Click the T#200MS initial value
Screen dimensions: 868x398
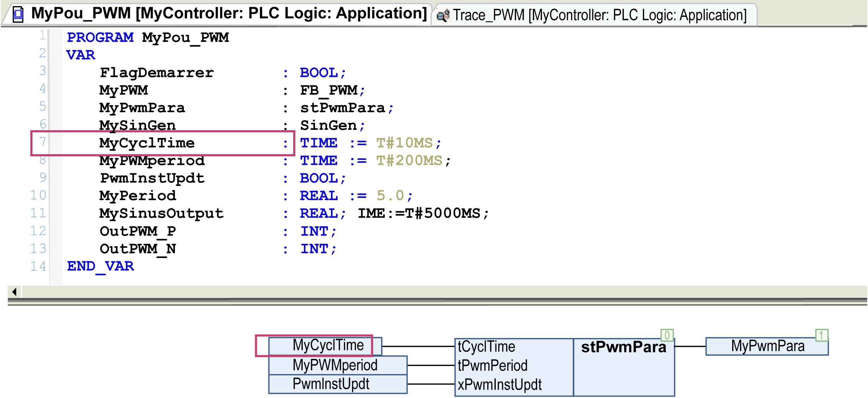point(409,161)
